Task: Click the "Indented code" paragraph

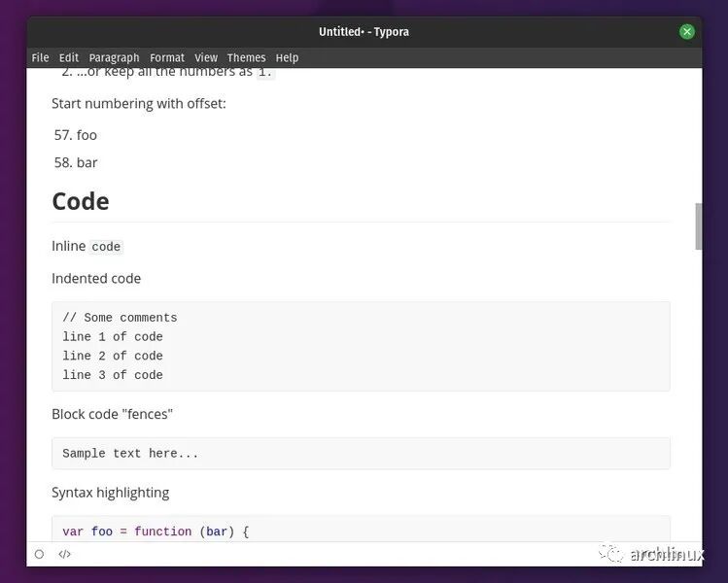Action: [96, 279]
